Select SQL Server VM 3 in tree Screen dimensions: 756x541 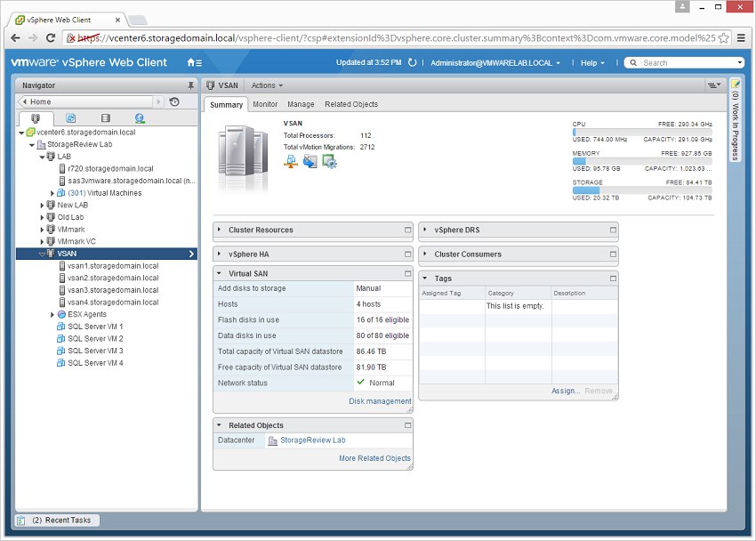[x=95, y=351]
